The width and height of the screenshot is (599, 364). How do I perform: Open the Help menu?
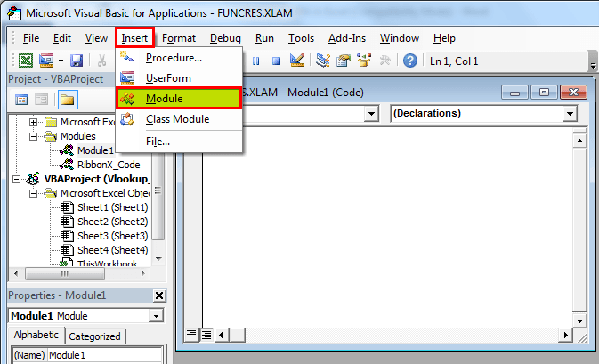pos(444,38)
